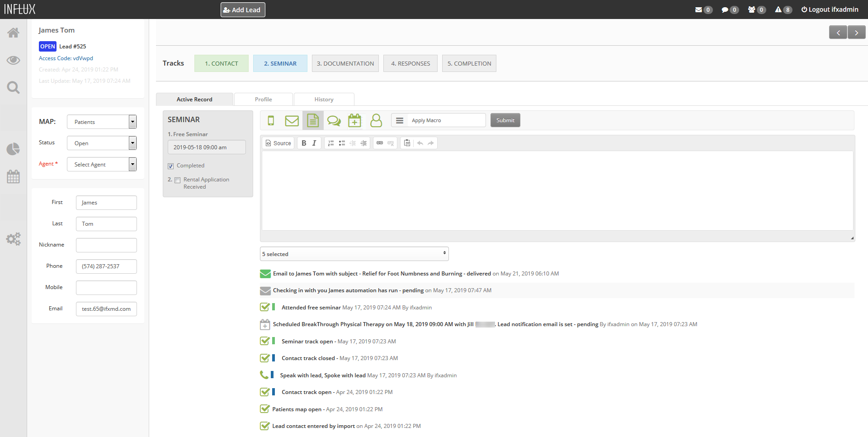The width and height of the screenshot is (868, 437).
Task: Open the calendar icon in left sidebar
Action: tap(13, 176)
